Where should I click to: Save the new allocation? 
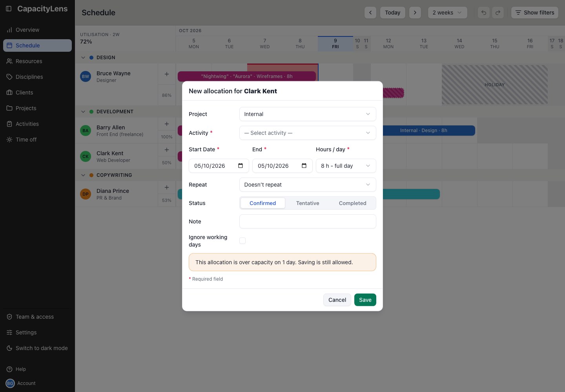(x=365, y=300)
